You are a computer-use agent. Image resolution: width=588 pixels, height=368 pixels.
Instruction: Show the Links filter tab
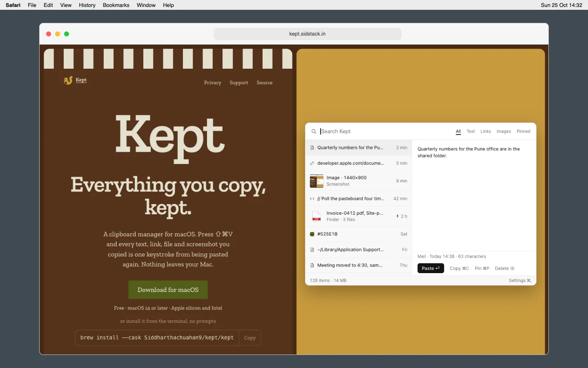click(x=486, y=132)
